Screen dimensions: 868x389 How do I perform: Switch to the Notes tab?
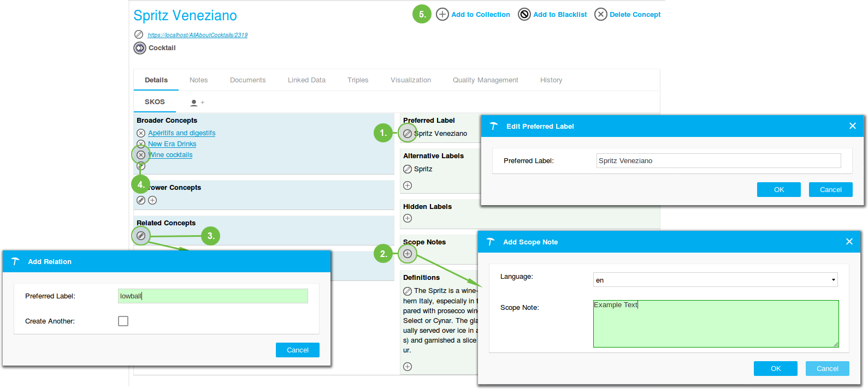tap(199, 80)
